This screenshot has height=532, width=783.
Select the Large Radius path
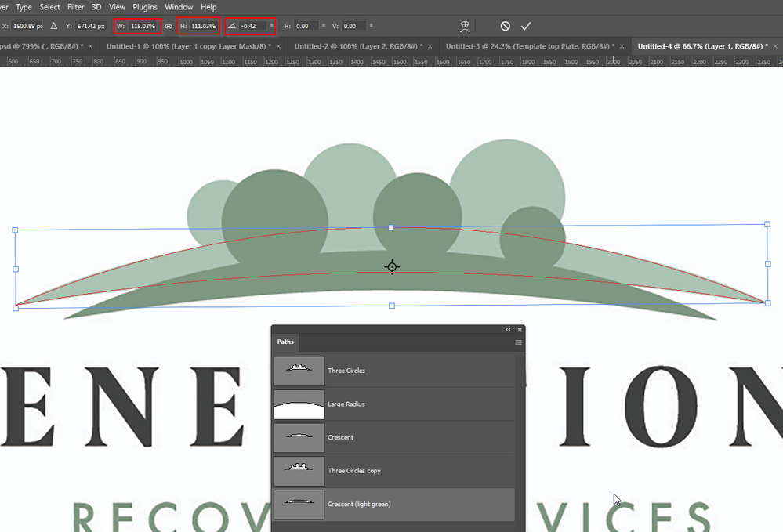[x=394, y=404]
